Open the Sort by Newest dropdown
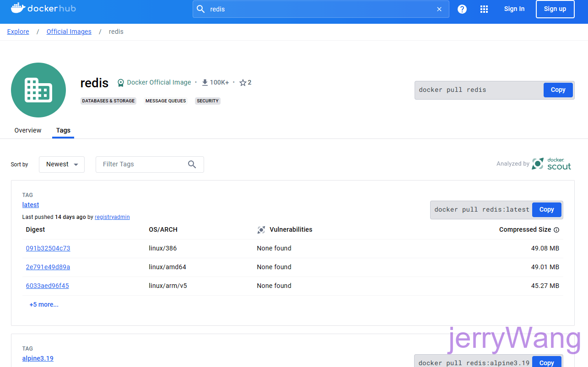 [61, 164]
